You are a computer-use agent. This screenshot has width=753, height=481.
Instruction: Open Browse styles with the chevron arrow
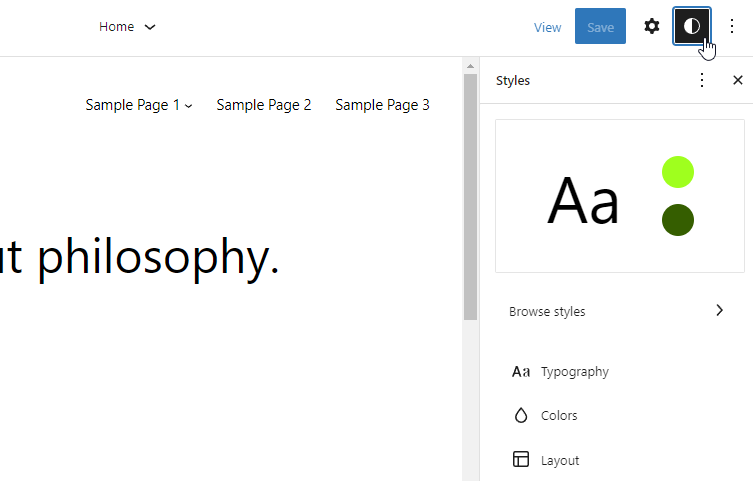coord(719,311)
